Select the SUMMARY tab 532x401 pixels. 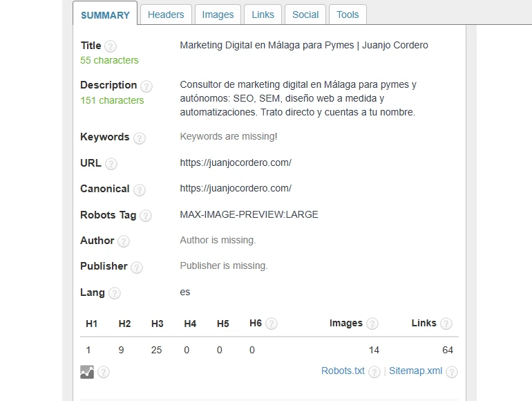(105, 15)
